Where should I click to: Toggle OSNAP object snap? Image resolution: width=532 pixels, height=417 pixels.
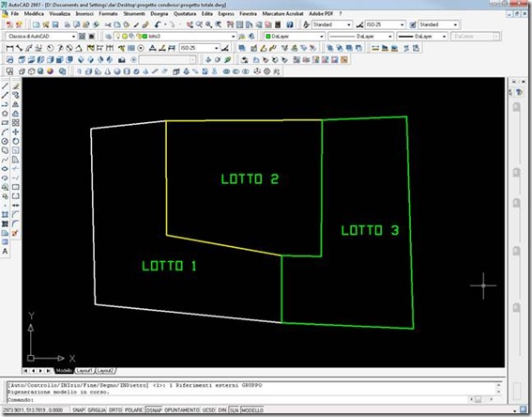click(x=154, y=410)
